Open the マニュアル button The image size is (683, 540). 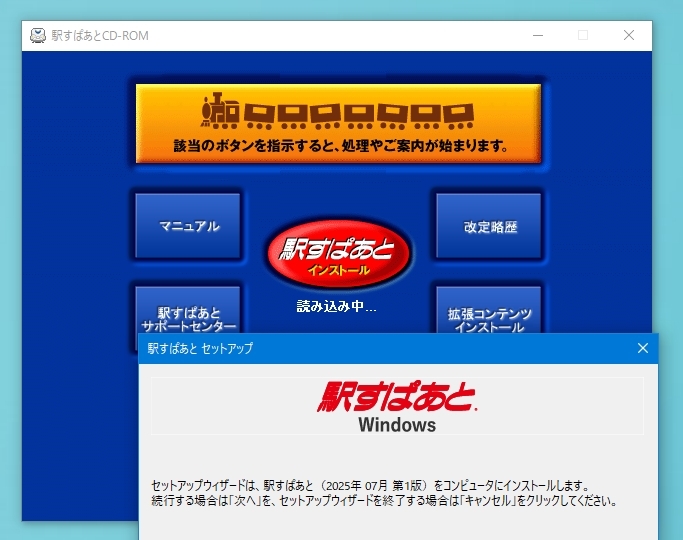(x=188, y=226)
